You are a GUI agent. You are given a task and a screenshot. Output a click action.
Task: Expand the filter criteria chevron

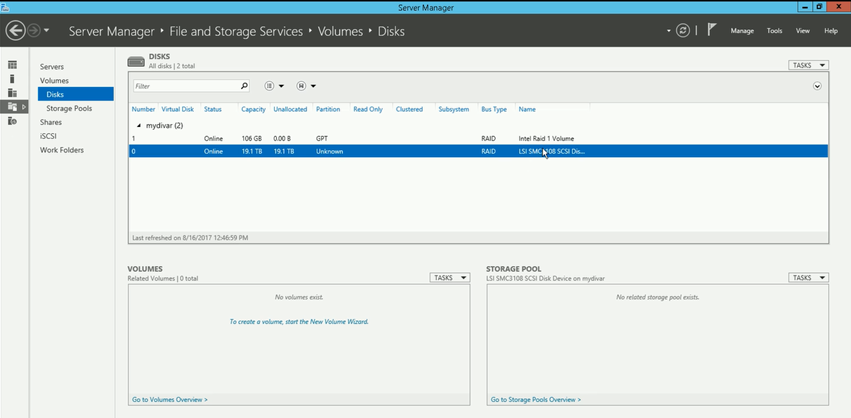click(x=817, y=86)
